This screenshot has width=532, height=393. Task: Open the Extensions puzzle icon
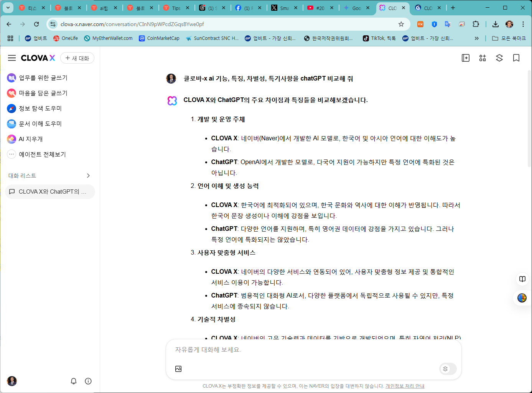(x=476, y=24)
